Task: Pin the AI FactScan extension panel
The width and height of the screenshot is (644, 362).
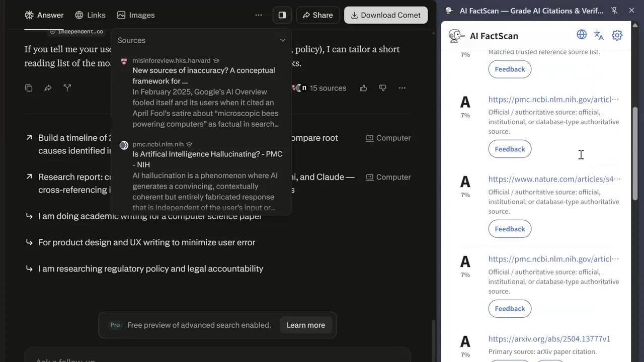Action: pos(614,11)
